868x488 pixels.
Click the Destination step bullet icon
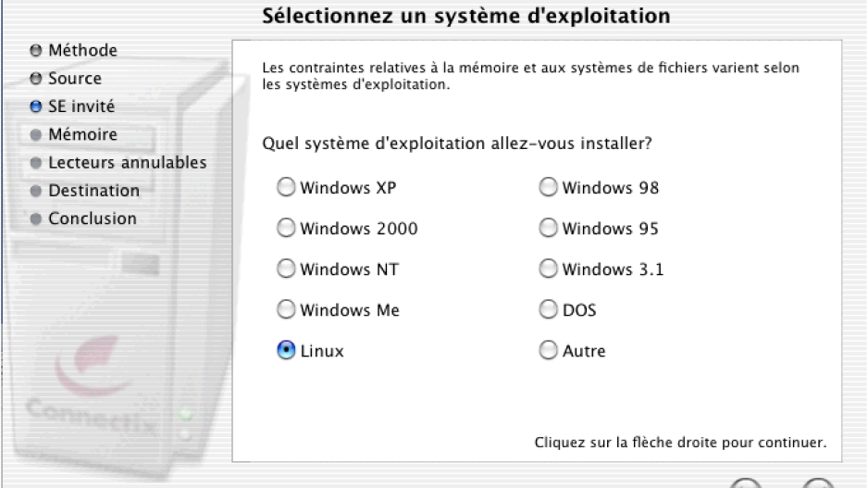pos(36,191)
